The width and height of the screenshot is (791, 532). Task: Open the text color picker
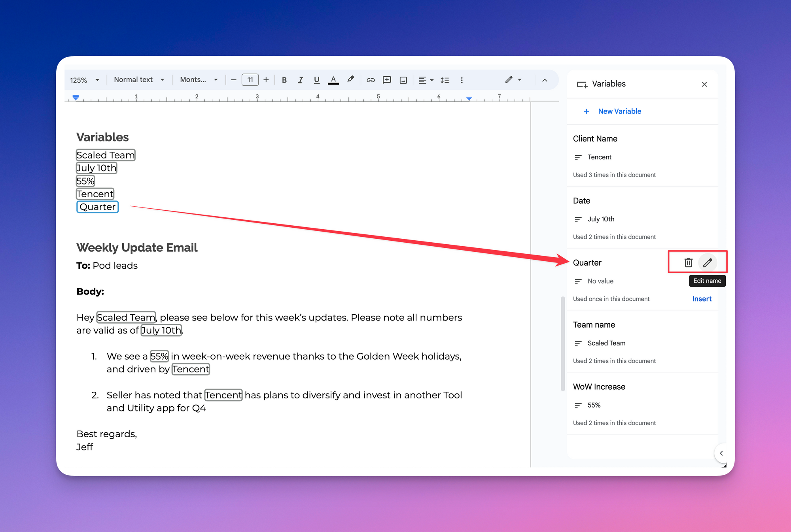pyautogui.click(x=333, y=80)
